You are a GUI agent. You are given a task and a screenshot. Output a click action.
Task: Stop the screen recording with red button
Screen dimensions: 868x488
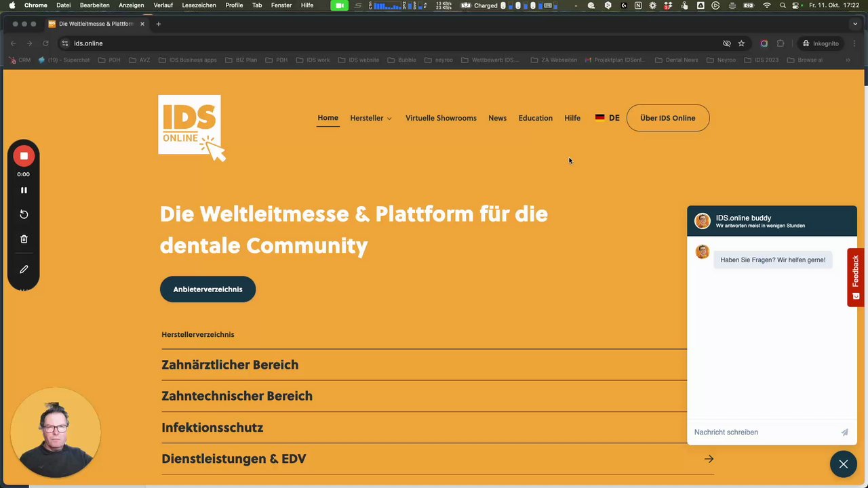[24, 156]
